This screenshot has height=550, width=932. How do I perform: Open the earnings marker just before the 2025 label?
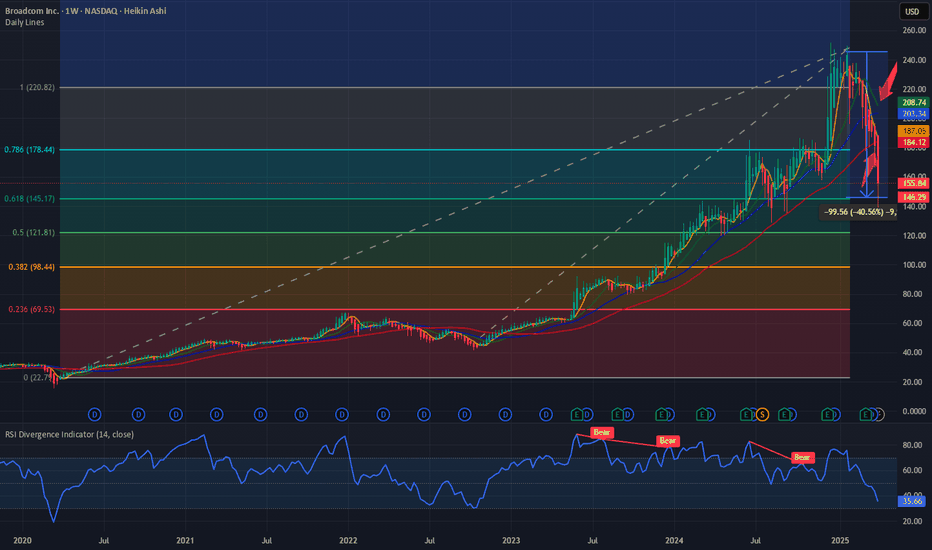[x=827, y=414]
